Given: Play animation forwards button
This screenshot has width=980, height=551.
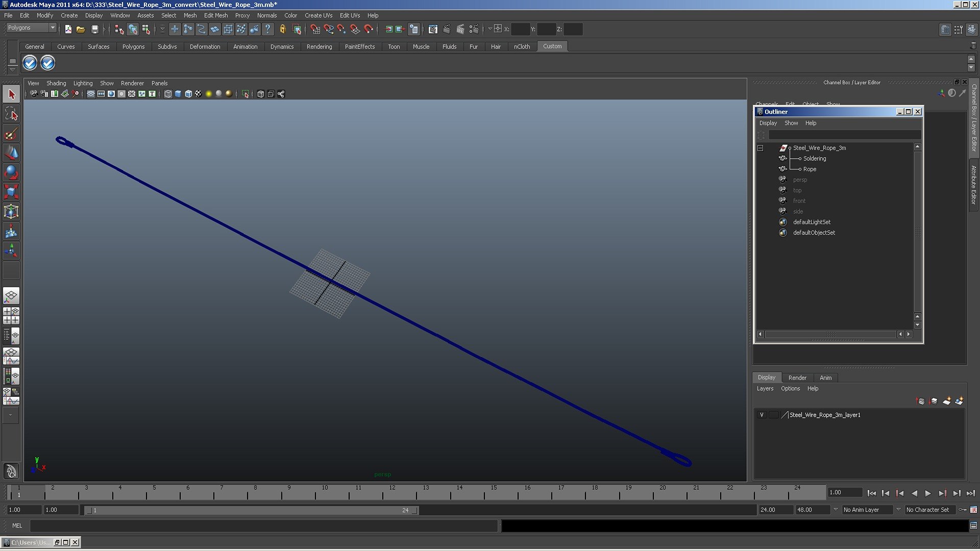Looking at the screenshot, I should pyautogui.click(x=928, y=493).
